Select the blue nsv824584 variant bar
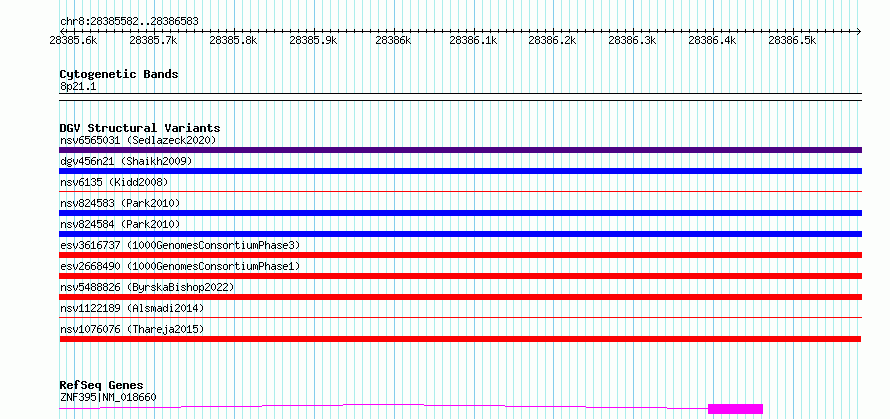 [x=460, y=234]
